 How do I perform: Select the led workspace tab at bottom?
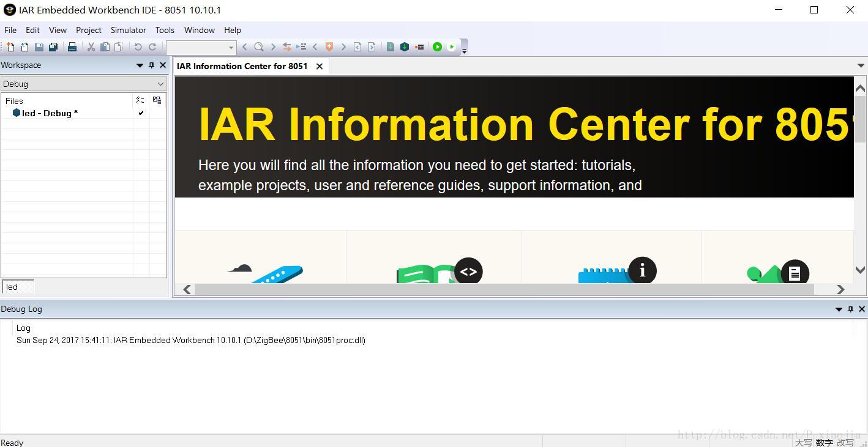pyautogui.click(x=18, y=287)
